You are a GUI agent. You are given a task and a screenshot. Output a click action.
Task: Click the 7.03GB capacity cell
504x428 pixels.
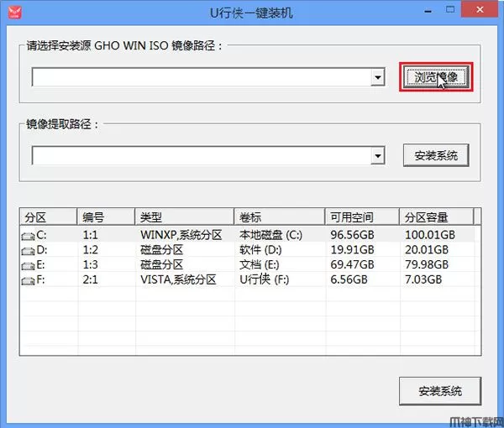[423, 279]
